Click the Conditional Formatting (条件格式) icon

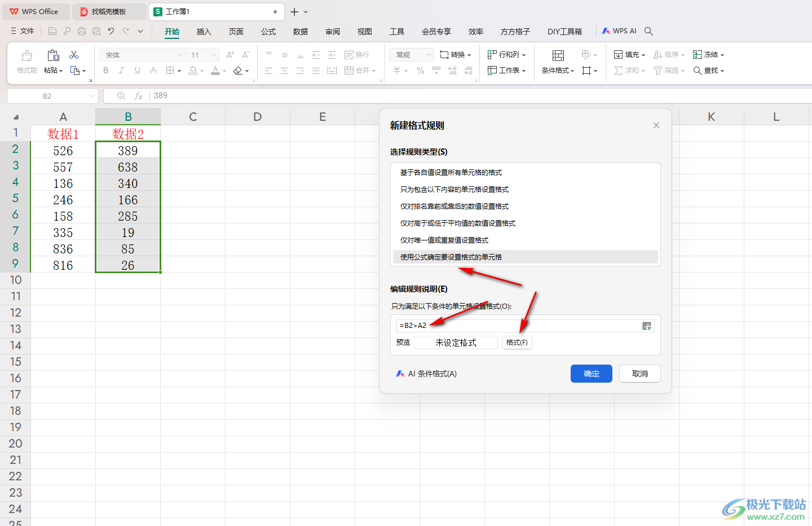(x=558, y=55)
